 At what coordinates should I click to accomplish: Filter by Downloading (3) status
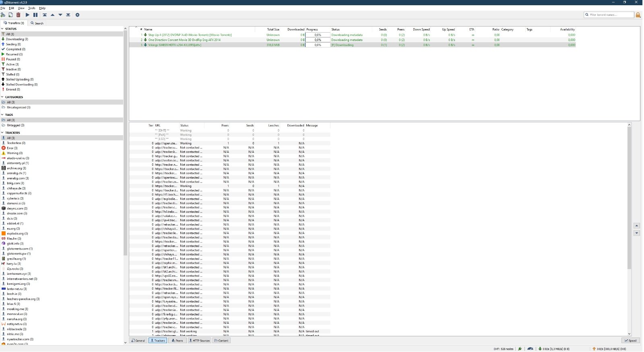coord(17,39)
